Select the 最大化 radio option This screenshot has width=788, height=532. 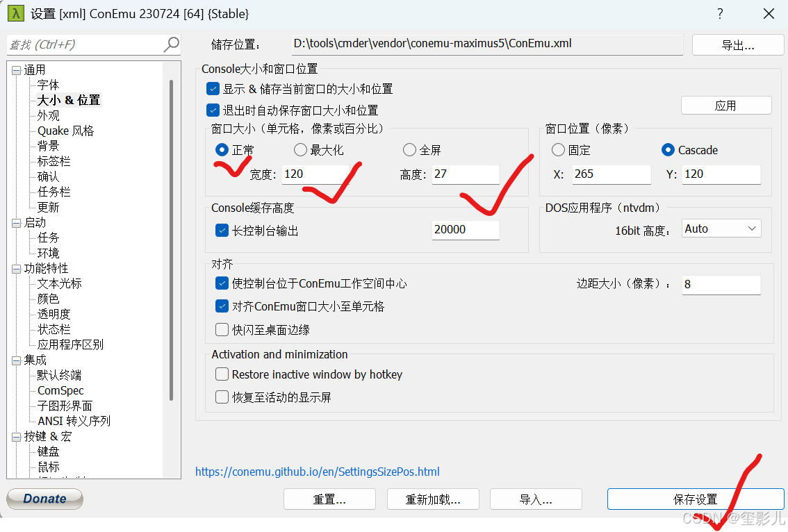300,150
